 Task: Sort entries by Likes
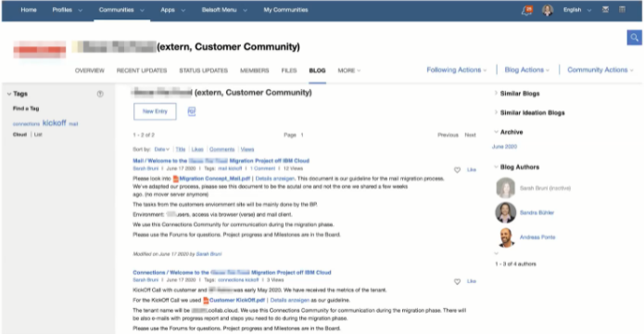click(x=197, y=149)
